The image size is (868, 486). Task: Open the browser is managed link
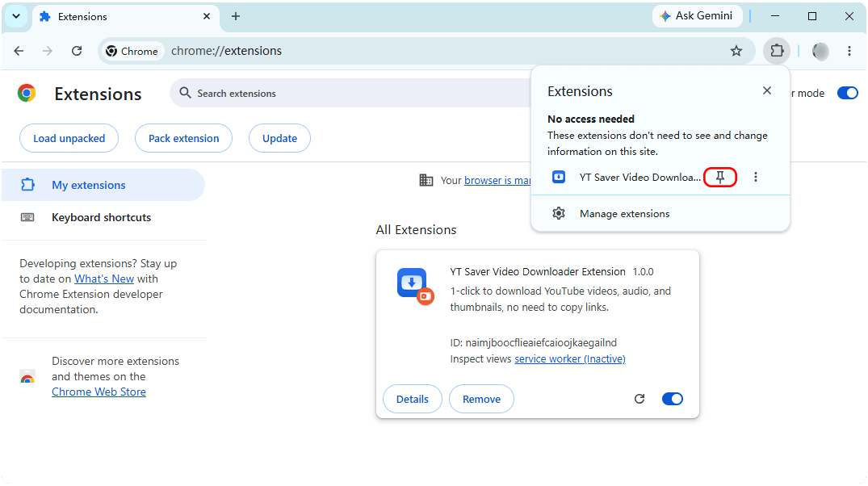tap(497, 181)
